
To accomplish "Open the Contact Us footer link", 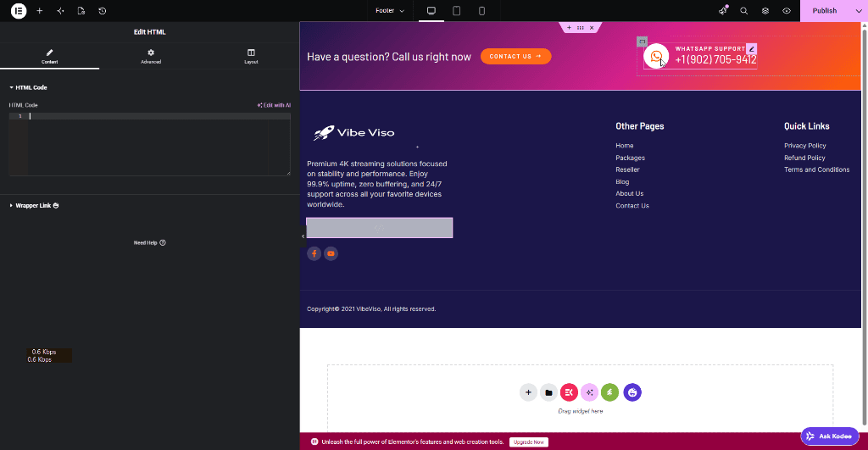I will tap(632, 206).
